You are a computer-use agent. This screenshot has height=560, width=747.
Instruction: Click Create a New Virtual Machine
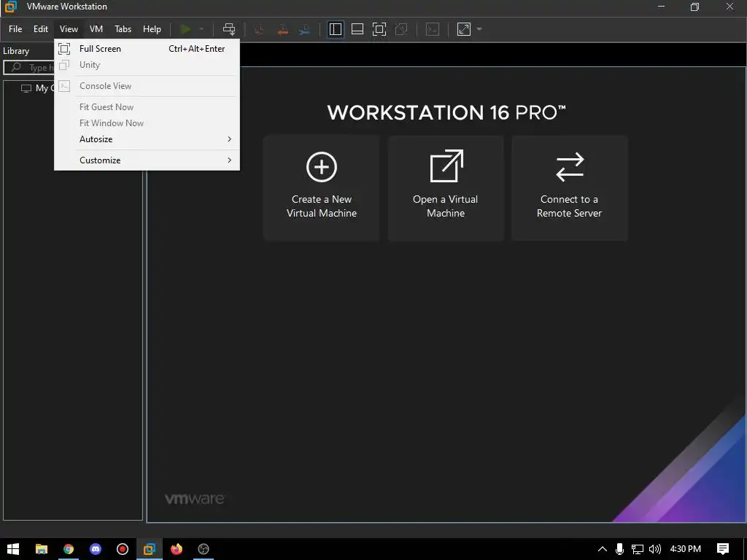coord(322,188)
